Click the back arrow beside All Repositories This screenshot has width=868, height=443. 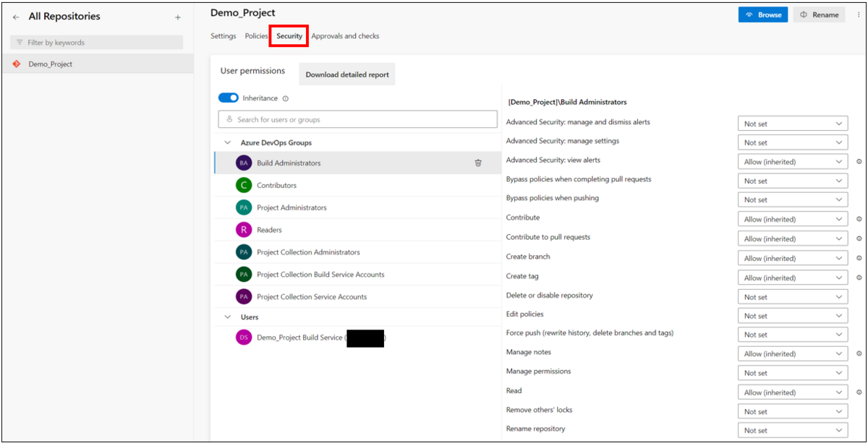[x=16, y=17]
